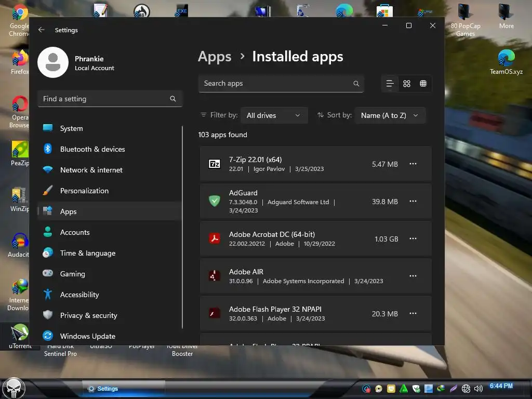Screen dimensions: 532x399
Task: Click the Adobe AIR app icon
Action: (214, 276)
